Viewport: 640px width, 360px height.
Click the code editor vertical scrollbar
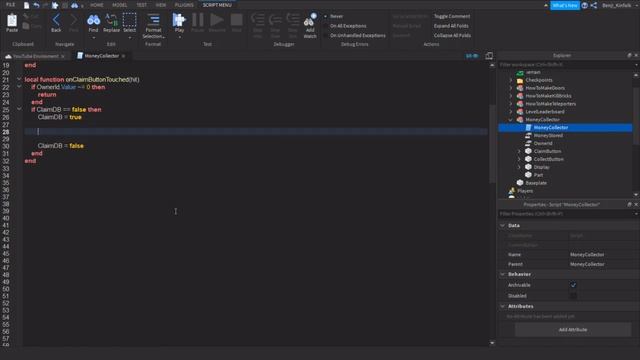coord(492,144)
